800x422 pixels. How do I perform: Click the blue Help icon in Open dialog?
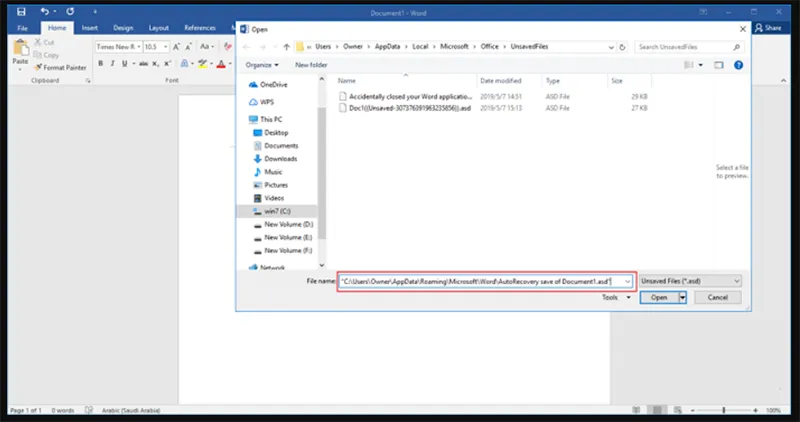[738, 65]
